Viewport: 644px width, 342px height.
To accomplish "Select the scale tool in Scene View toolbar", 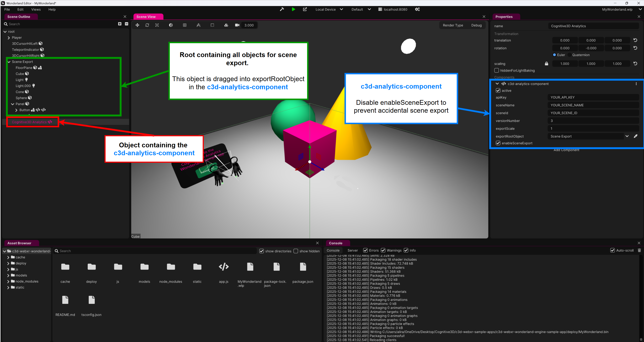I will click(x=157, y=25).
